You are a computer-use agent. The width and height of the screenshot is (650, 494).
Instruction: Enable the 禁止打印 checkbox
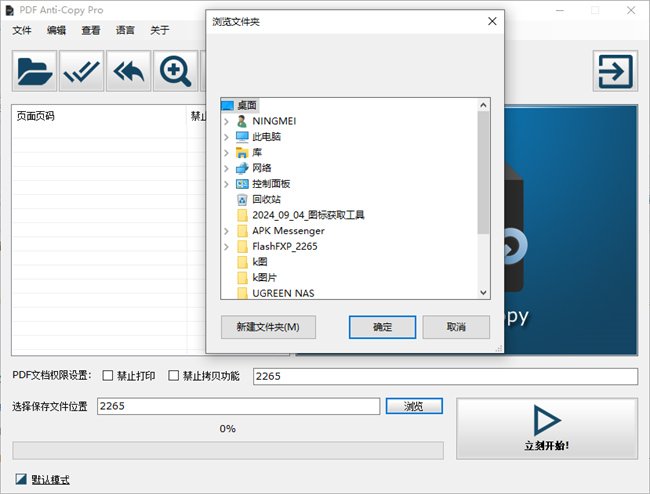[x=108, y=375]
